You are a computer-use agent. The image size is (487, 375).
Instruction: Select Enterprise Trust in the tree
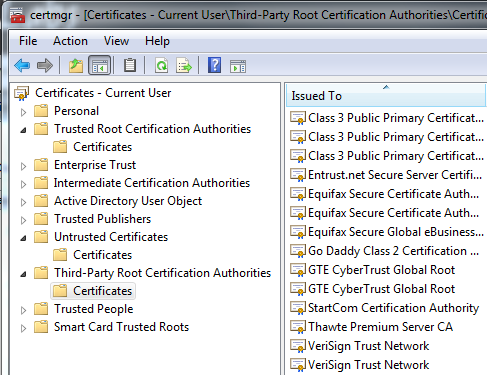[95, 165]
